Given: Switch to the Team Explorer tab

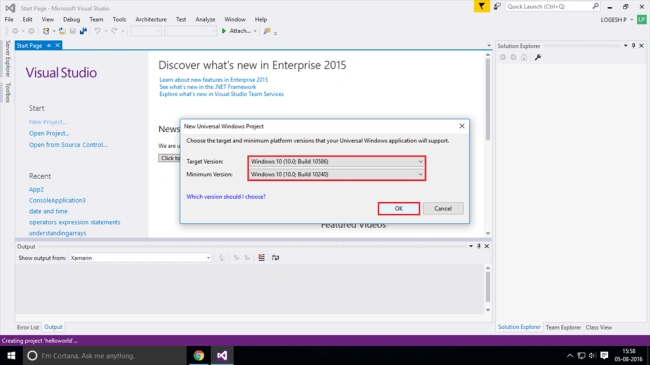Looking at the screenshot, I should click(x=563, y=327).
